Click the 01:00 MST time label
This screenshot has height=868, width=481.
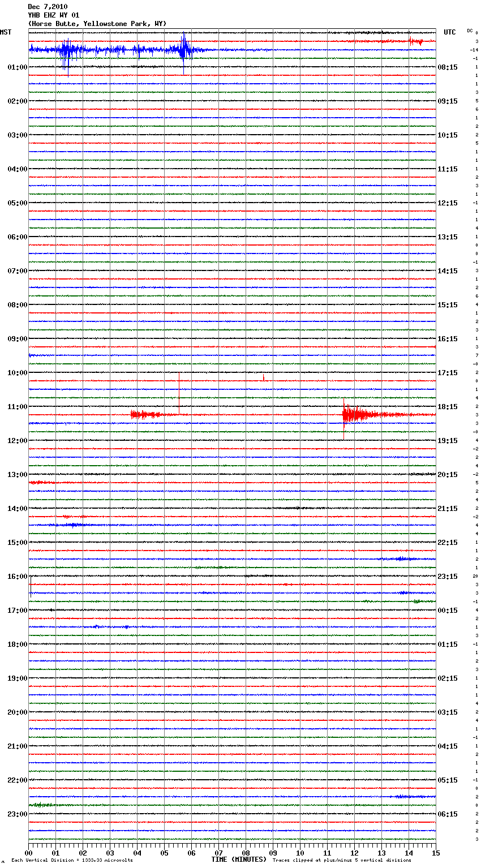(18, 67)
